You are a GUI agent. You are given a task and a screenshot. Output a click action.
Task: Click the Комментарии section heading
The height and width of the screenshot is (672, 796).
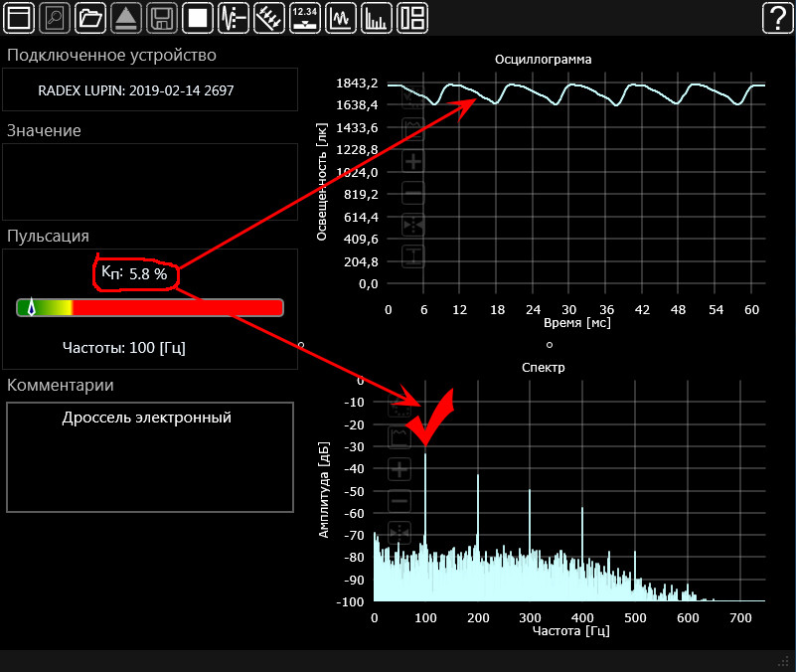click(x=61, y=385)
